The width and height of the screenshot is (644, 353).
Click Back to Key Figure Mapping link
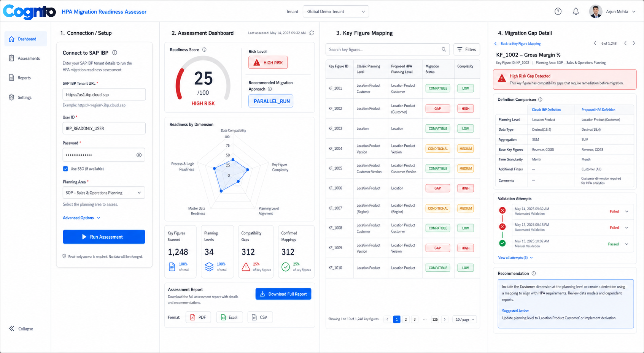pos(517,44)
